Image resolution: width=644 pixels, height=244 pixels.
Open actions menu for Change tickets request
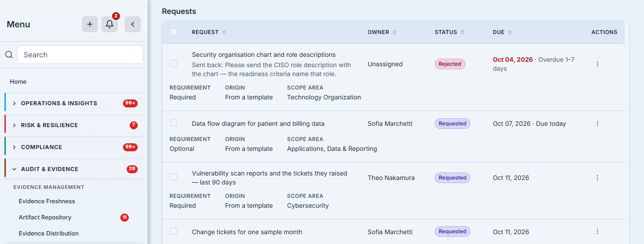(597, 231)
